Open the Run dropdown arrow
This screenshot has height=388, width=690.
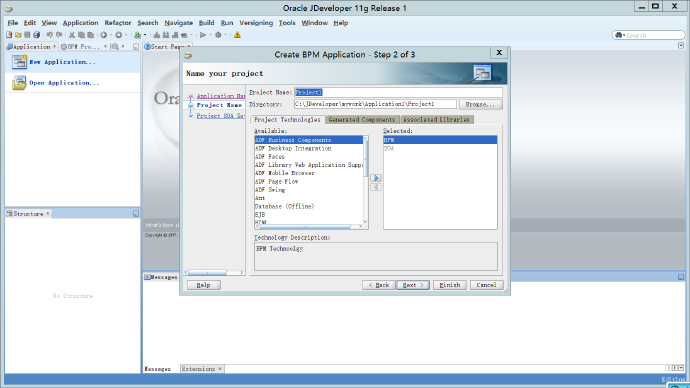point(210,35)
